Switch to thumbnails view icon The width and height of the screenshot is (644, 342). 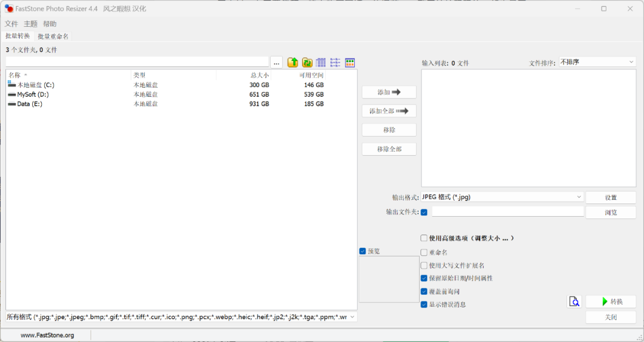[x=350, y=63]
